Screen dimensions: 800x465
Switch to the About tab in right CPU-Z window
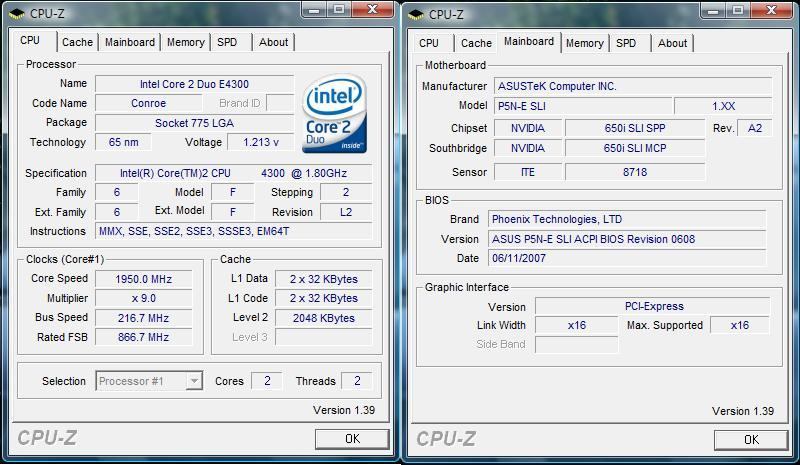tap(672, 43)
